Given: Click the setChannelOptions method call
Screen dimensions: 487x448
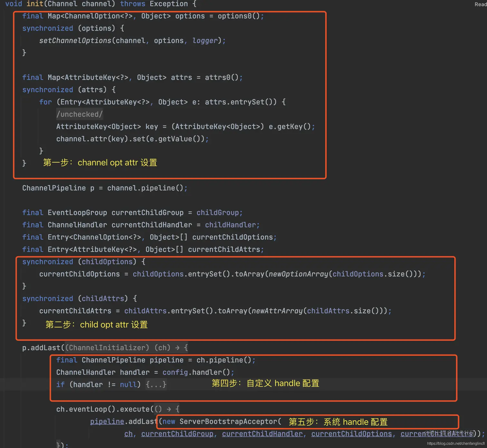Looking at the screenshot, I should pos(75,41).
